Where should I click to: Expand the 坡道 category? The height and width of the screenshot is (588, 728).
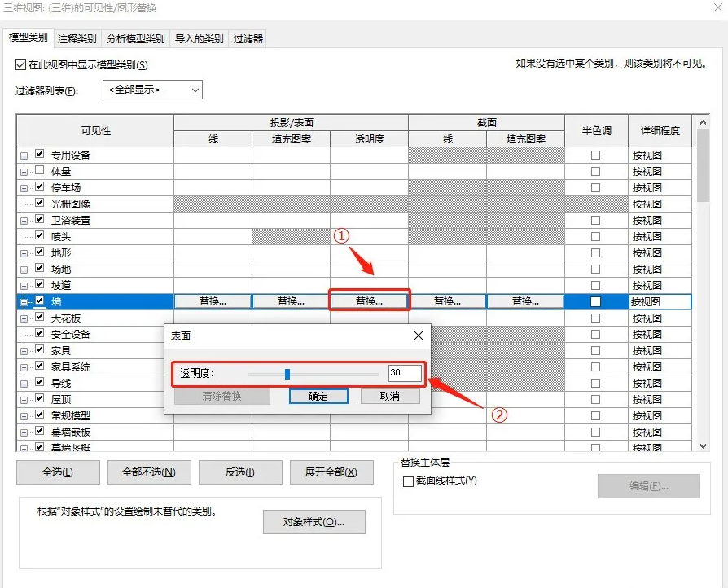pos(24,286)
